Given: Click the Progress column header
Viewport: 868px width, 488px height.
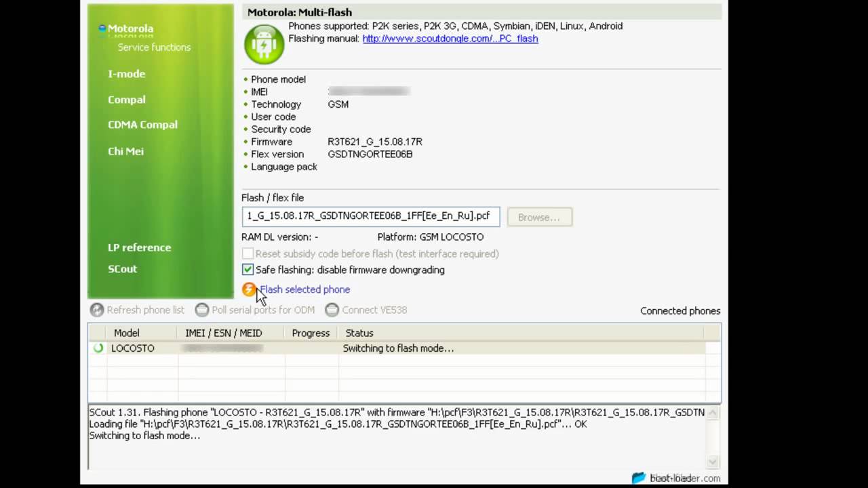Looking at the screenshot, I should coord(311,333).
